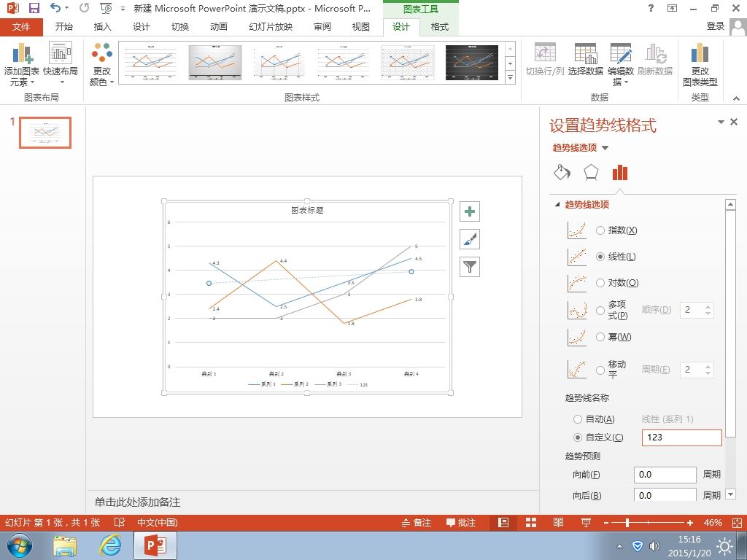Click Sign in (登录) link
This screenshot has width=747, height=560.
tap(715, 26)
